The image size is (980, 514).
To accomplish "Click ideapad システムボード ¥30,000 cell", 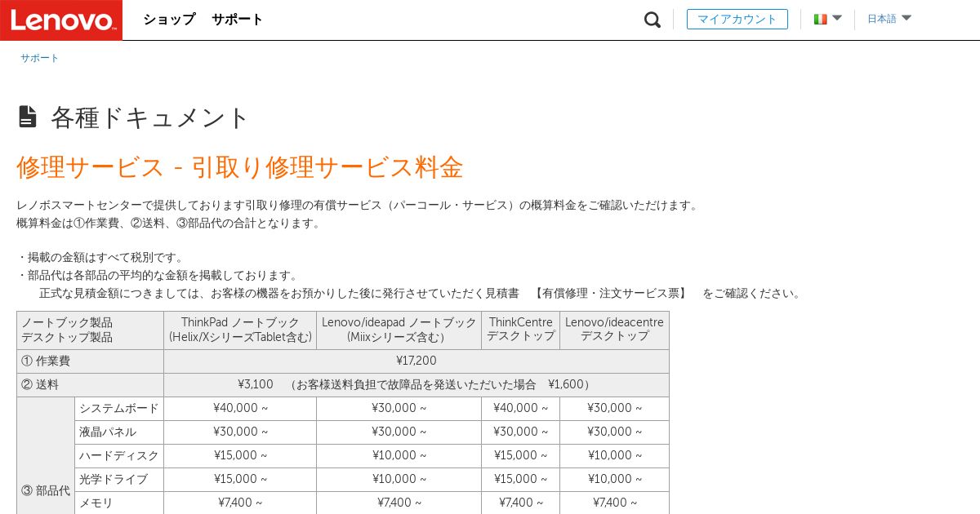I will click(x=399, y=408).
